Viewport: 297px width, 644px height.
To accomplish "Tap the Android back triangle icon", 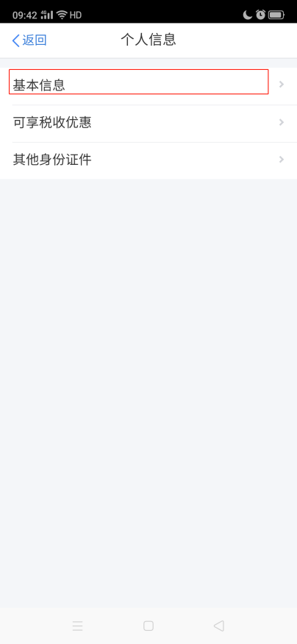I will [218, 626].
